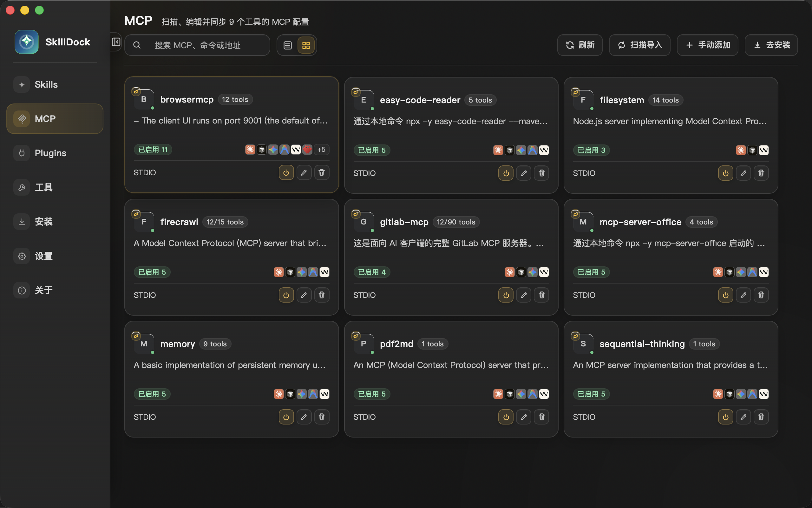Click the link badge on browsermcp card
The width and height of the screenshot is (812, 508).
(x=136, y=91)
